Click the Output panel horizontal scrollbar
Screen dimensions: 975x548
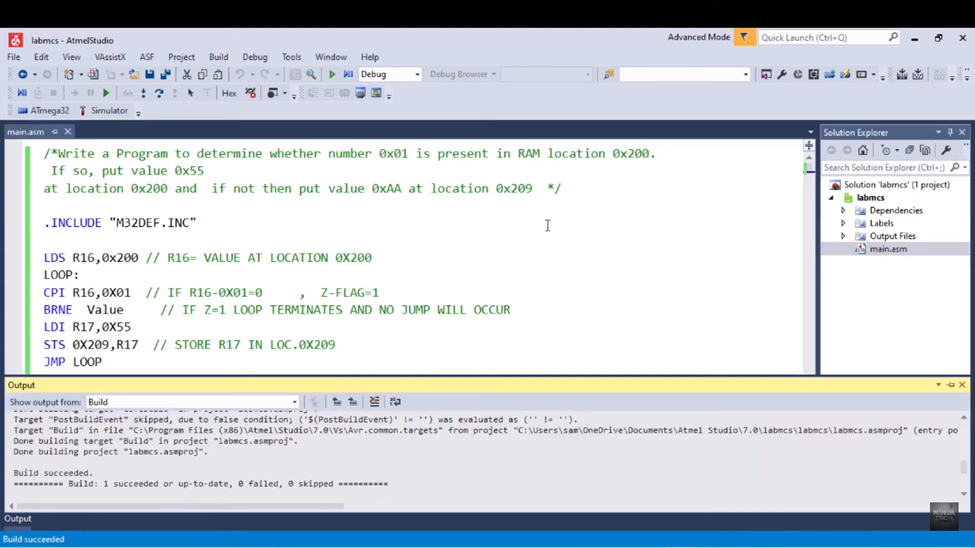click(180, 506)
